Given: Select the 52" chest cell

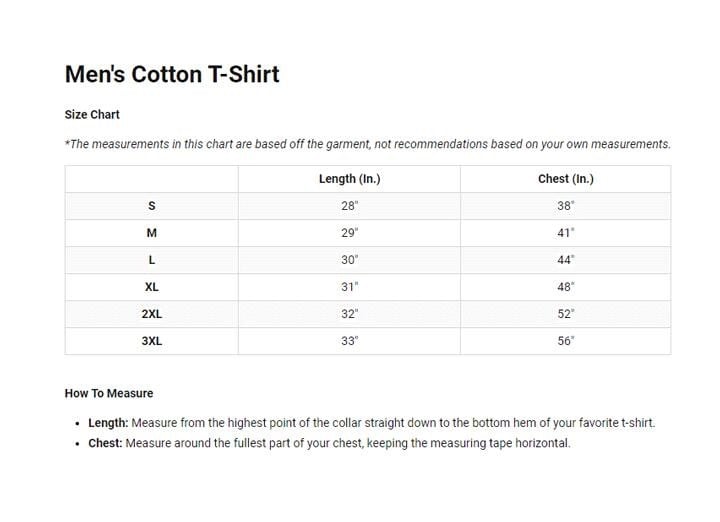Looking at the screenshot, I should (565, 314).
